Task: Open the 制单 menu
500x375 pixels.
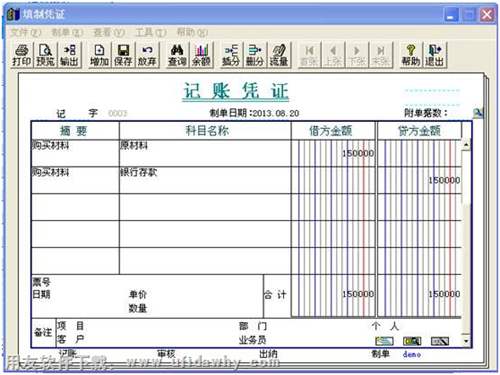Action: point(67,32)
